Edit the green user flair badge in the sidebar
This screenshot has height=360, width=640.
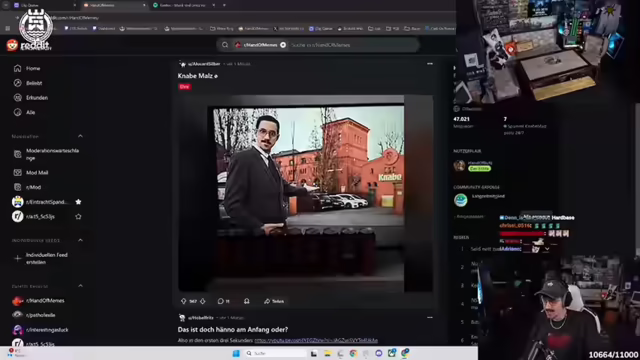[480, 168]
